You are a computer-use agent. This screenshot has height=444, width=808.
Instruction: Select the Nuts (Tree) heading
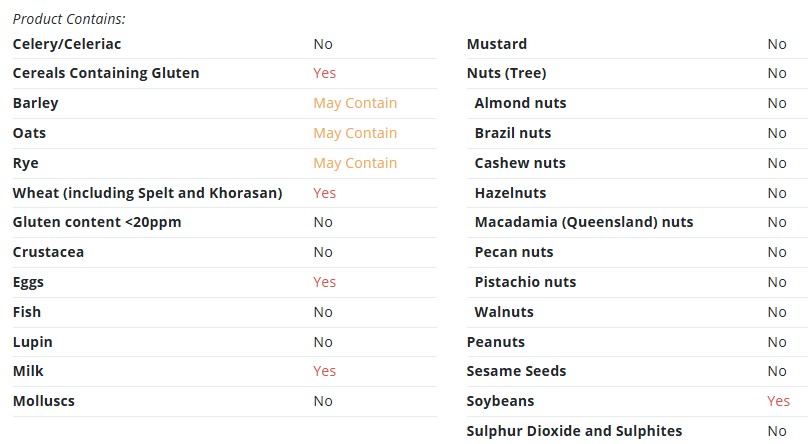[x=507, y=73]
